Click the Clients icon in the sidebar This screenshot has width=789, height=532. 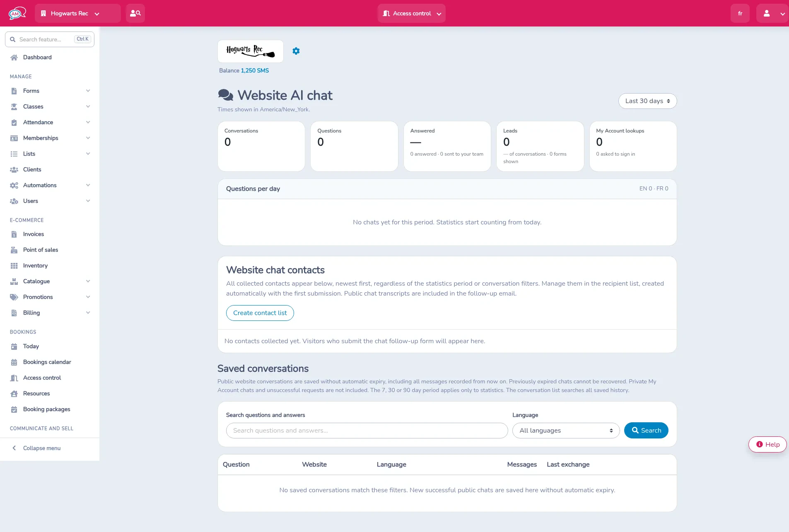(x=14, y=170)
